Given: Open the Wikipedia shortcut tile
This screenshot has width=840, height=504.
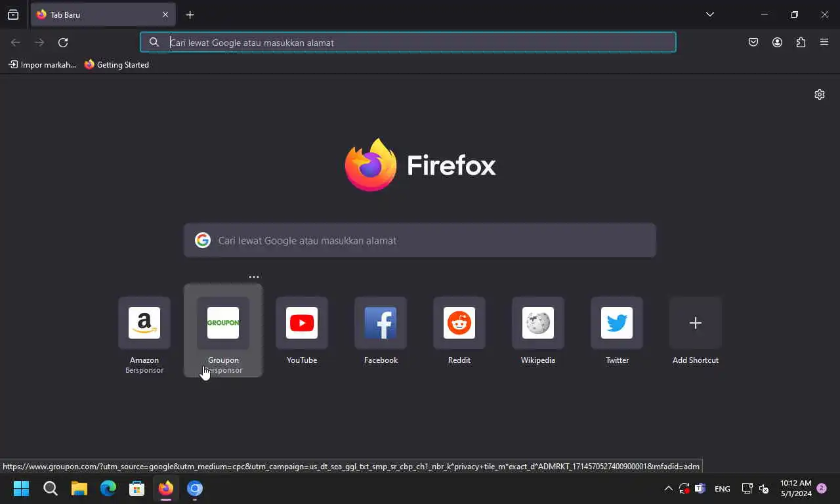Looking at the screenshot, I should [x=538, y=323].
